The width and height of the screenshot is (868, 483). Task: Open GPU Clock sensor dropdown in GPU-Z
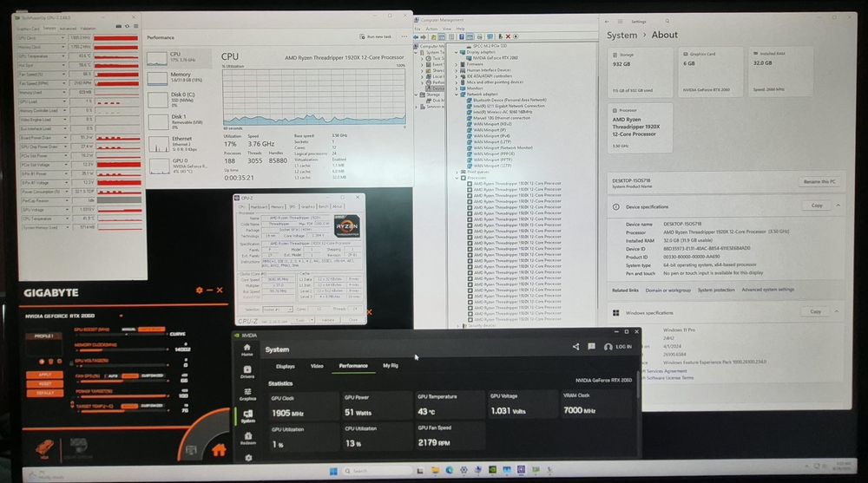[x=63, y=37]
